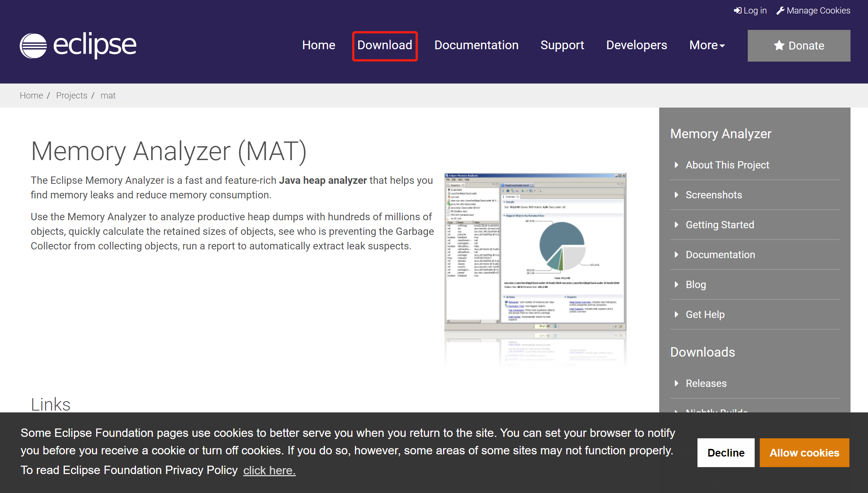Go to the Support page
Viewport: 868px width, 493px height.
coord(562,45)
